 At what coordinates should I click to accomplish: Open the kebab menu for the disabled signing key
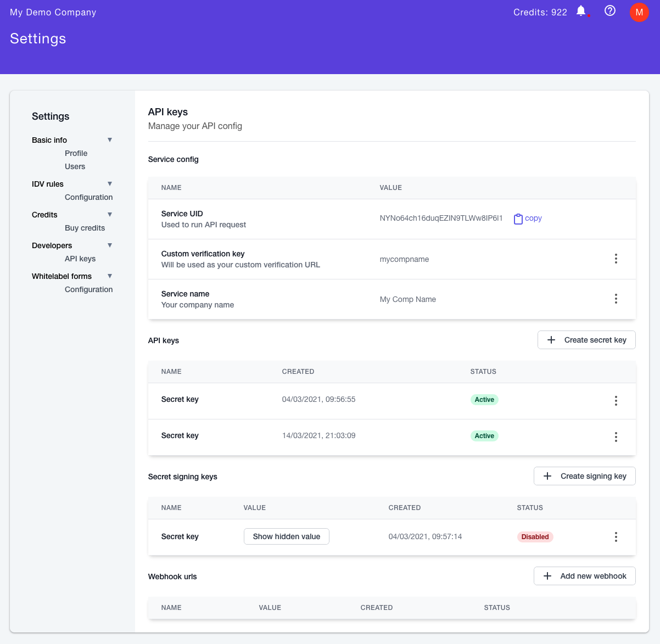(x=616, y=536)
